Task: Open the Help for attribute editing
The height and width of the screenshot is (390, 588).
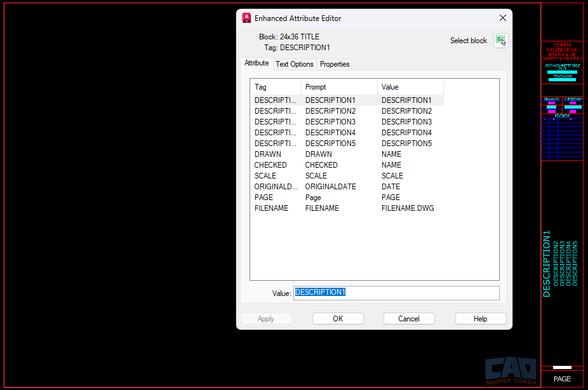Action: pyautogui.click(x=481, y=318)
